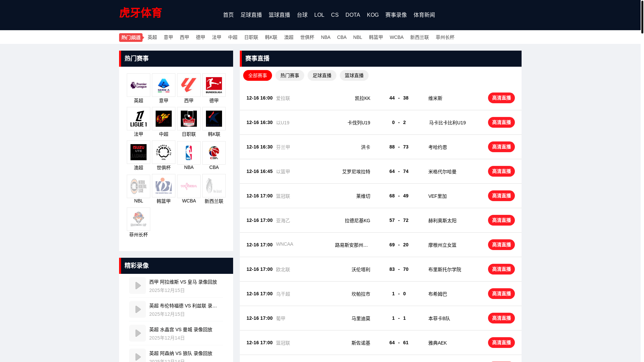Watch 高清直播 for 卡弋列U19 match

(501, 122)
